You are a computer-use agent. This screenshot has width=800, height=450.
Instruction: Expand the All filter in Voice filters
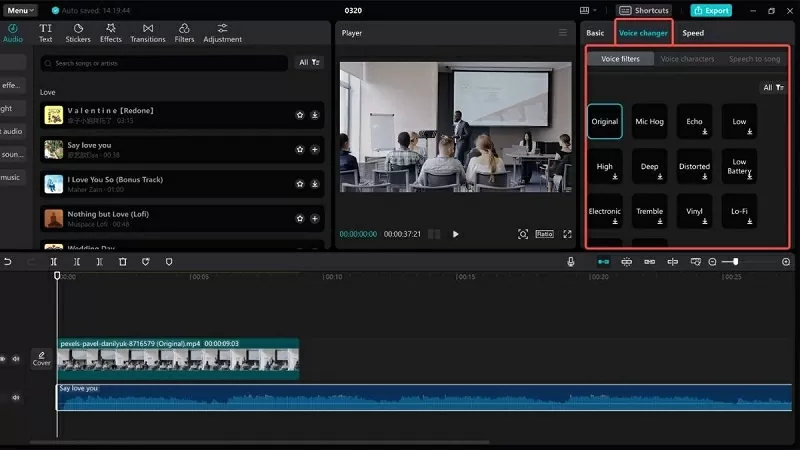[773, 87]
